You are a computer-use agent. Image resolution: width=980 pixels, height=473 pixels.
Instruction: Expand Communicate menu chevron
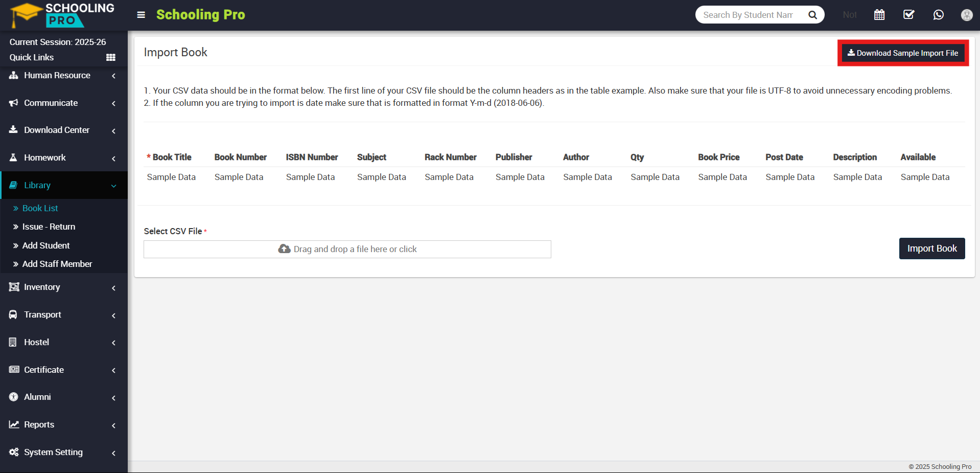coord(113,103)
